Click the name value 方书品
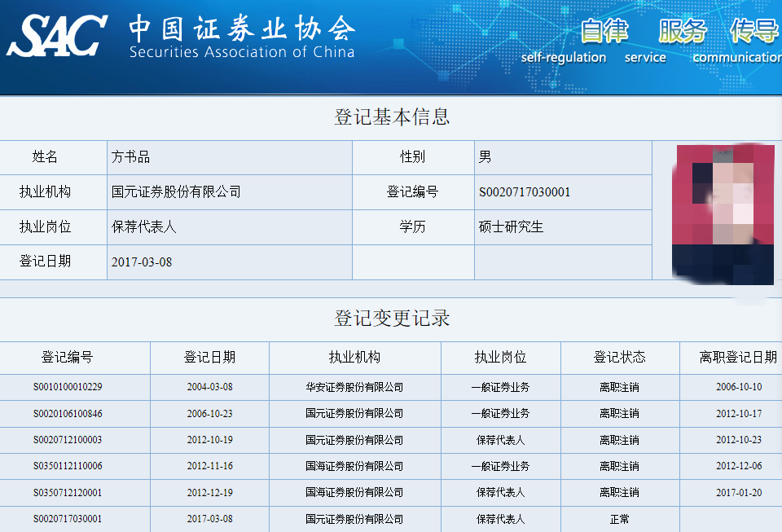 (130, 157)
